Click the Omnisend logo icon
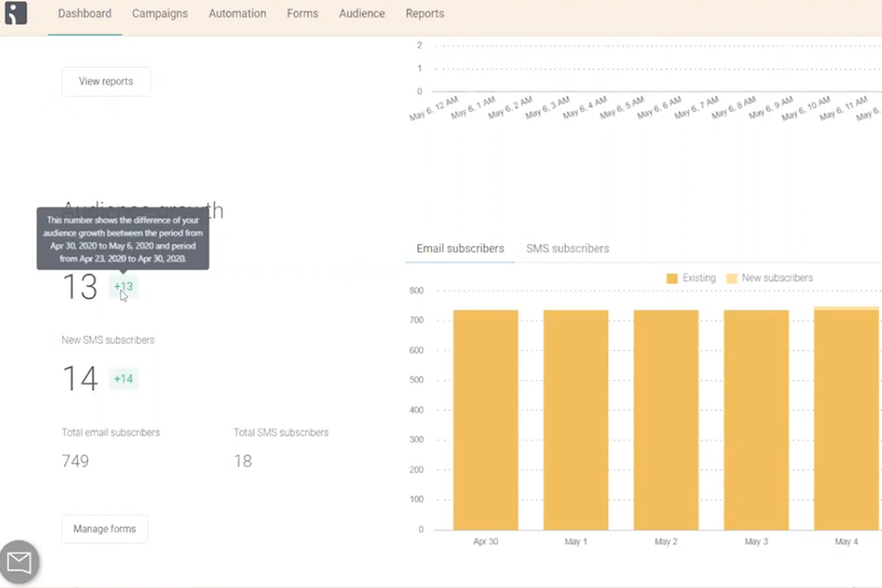Viewport: 882px width, 588px height. tap(15, 13)
